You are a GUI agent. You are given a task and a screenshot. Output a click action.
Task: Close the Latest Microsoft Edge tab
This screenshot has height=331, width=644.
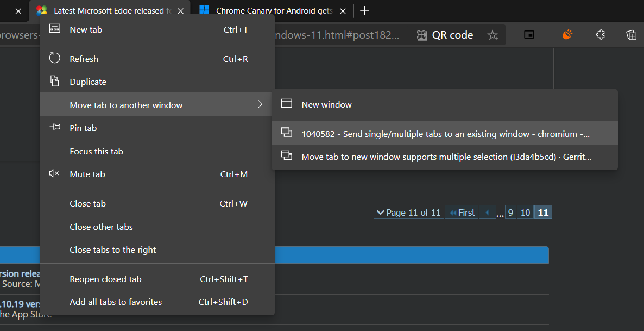[181, 11]
